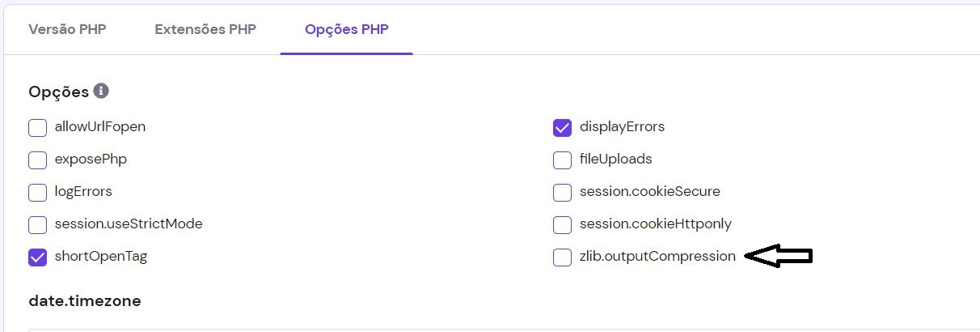Enable the allowUrlFopen checkbox
The image size is (980, 332).
[37, 127]
